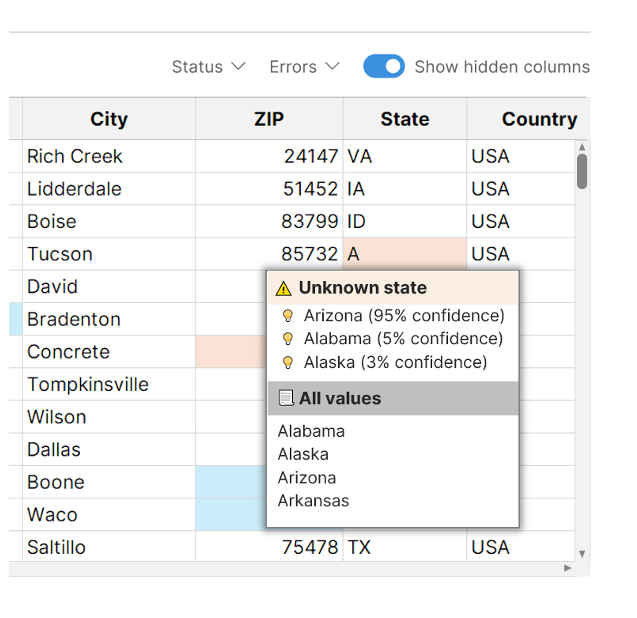Select the Rich Creek city cell
Screen dimensions: 637x618
tap(109, 156)
